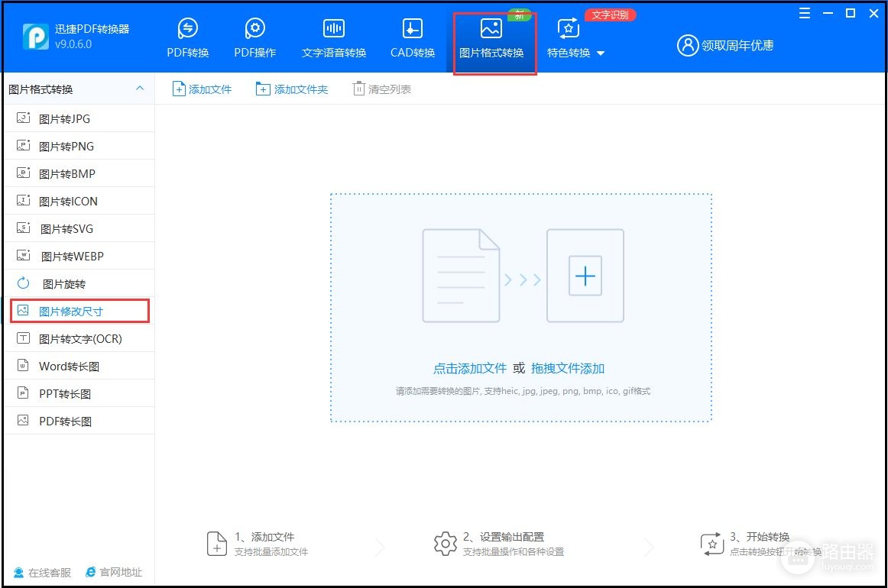Screen dimensions: 888x588
Task: Click the WEBP format icon in sidebar
Action: [23, 254]
